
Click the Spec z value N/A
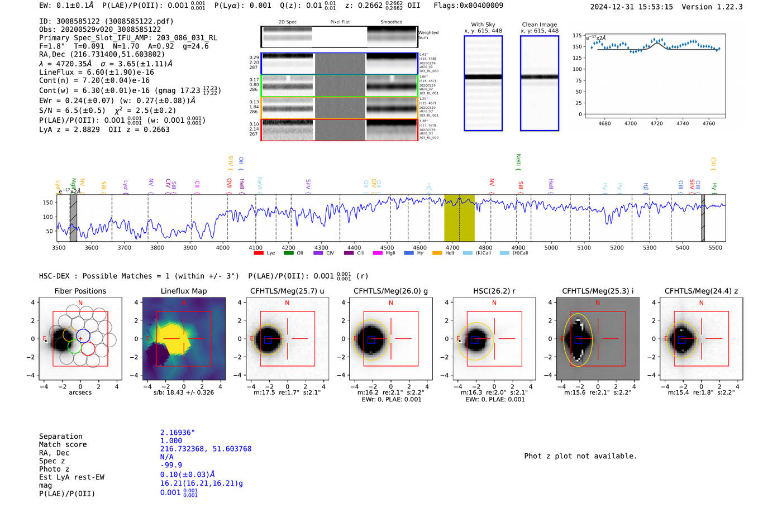coord(166,457)
